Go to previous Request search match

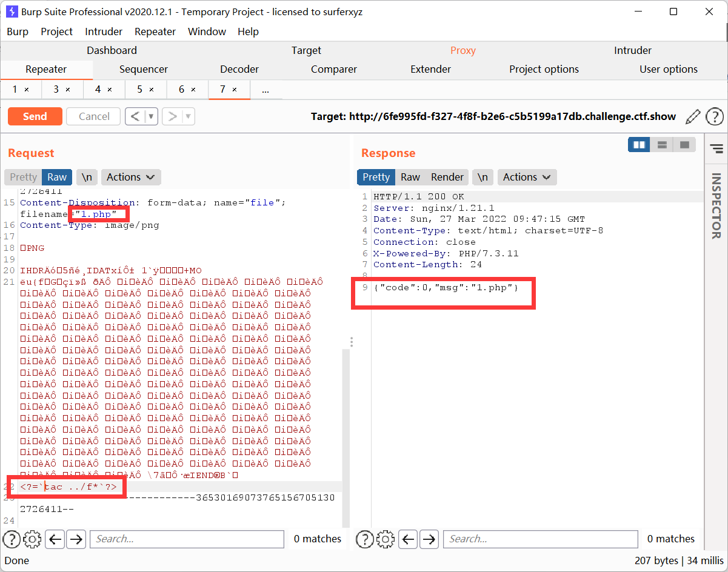[x=55, y=539]
